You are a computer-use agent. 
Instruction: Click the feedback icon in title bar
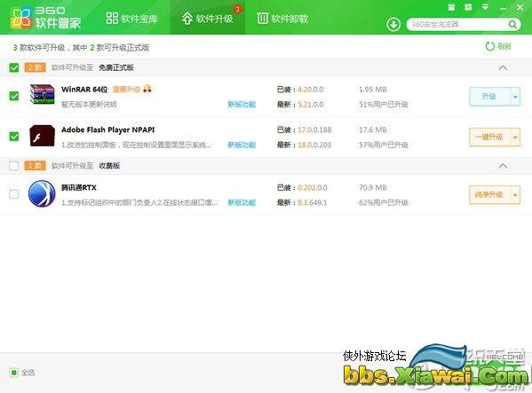coord(468,7)
